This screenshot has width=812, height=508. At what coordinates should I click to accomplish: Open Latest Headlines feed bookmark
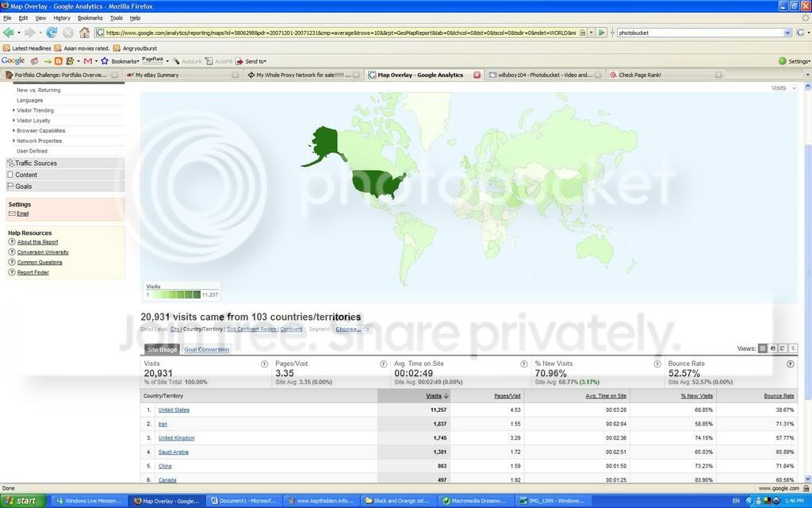[27, 48]
